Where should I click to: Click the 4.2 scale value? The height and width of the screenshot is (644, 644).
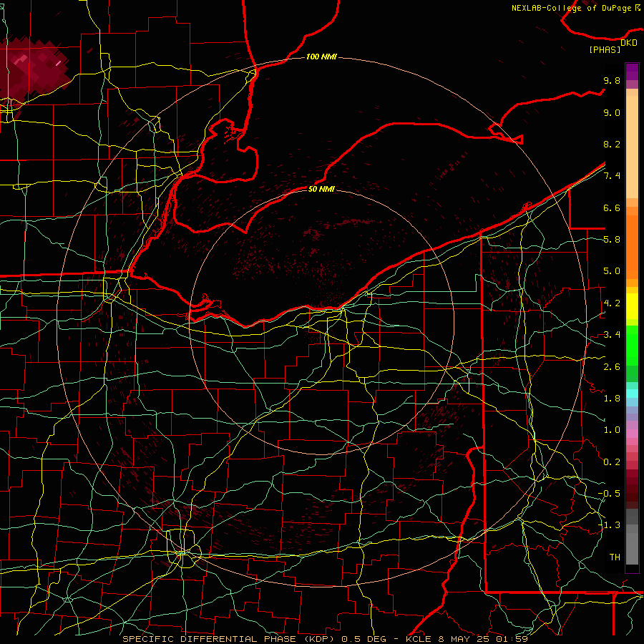click(612, 303)
